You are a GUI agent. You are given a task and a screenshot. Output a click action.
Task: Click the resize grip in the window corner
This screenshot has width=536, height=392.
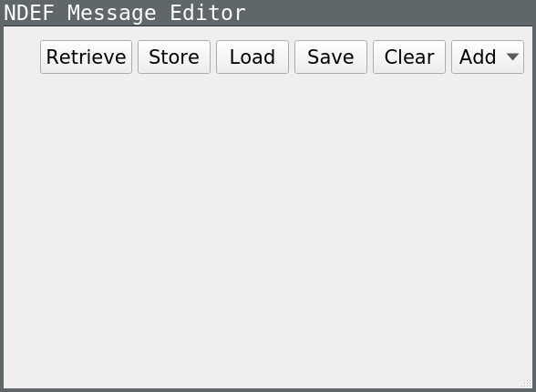click(x=528, y=383)
